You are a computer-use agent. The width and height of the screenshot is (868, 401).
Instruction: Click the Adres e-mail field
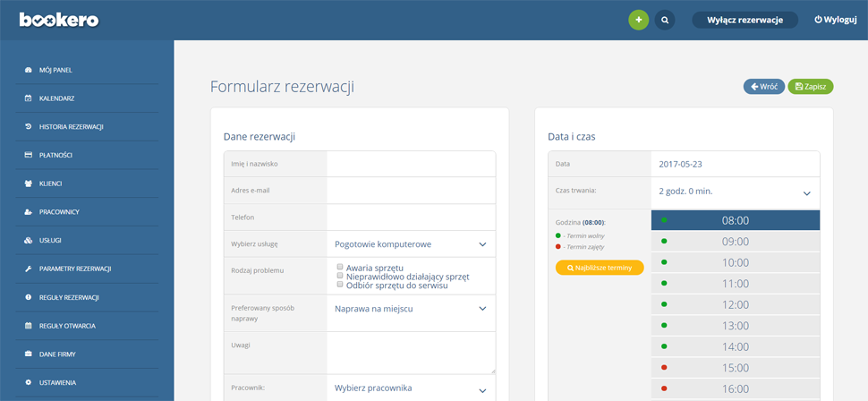click(411, 191)
